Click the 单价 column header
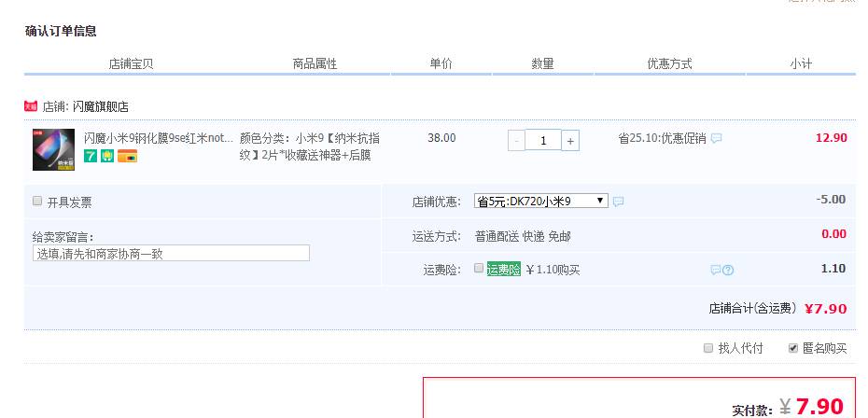This screenshot has height=418, width=868. pyautogui.click(x=441, y=63)
